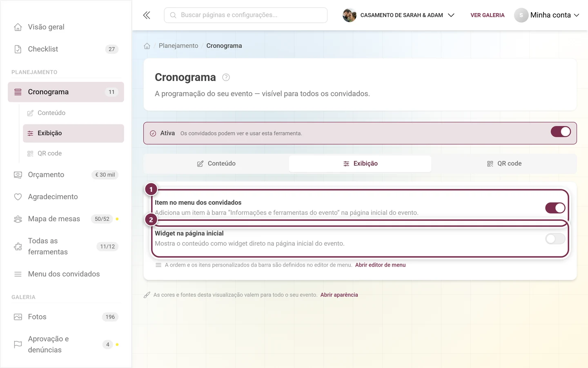Switch to the QR code tab
The width and height of the screenshot is (588, 368).
504,164
